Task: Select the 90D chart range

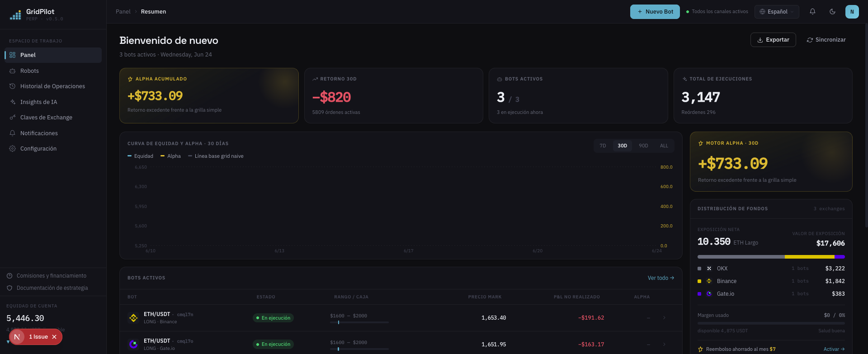Action: pyautogui.click(x=643, y=146)
